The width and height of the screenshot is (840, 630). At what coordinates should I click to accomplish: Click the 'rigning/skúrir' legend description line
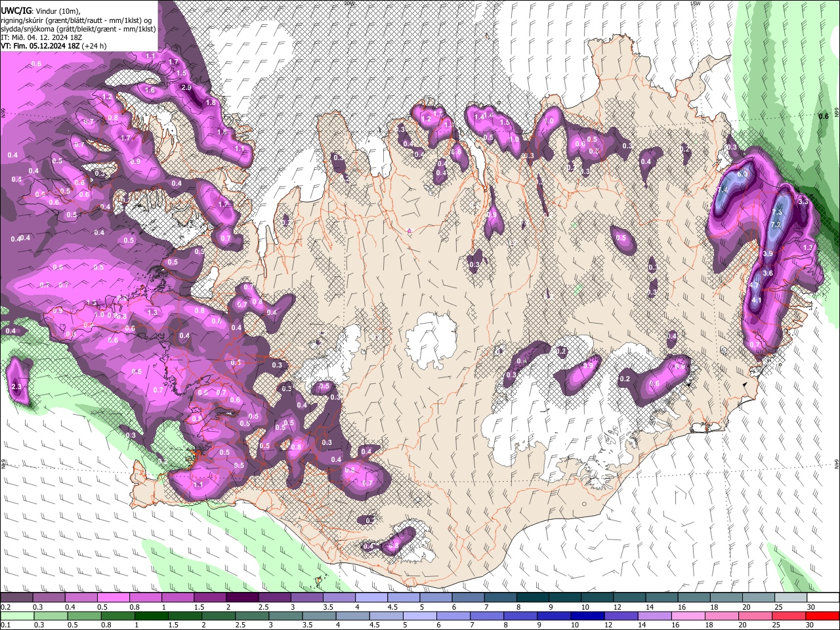pos(77,20)
